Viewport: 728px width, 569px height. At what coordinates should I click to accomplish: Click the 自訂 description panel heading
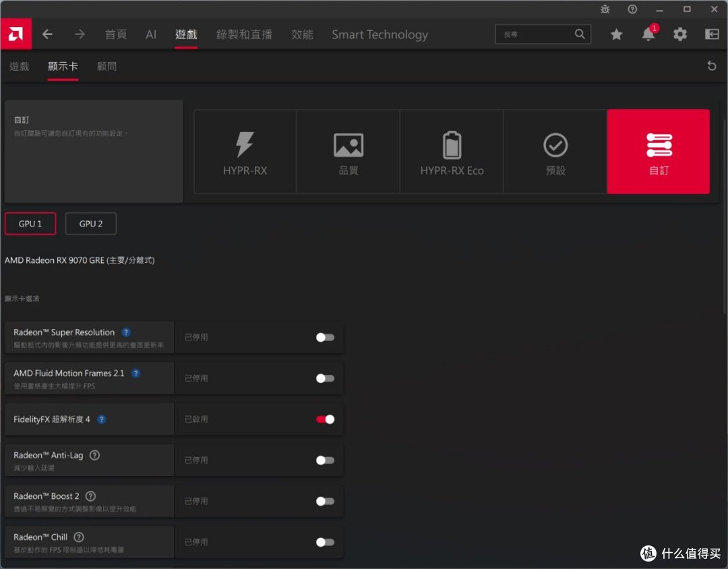[22, 120]
